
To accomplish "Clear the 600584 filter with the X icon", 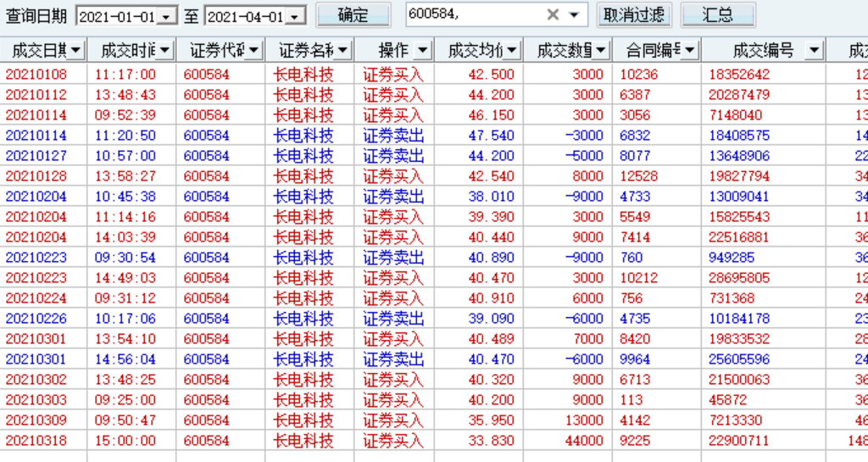I will (x=553, y=15).
